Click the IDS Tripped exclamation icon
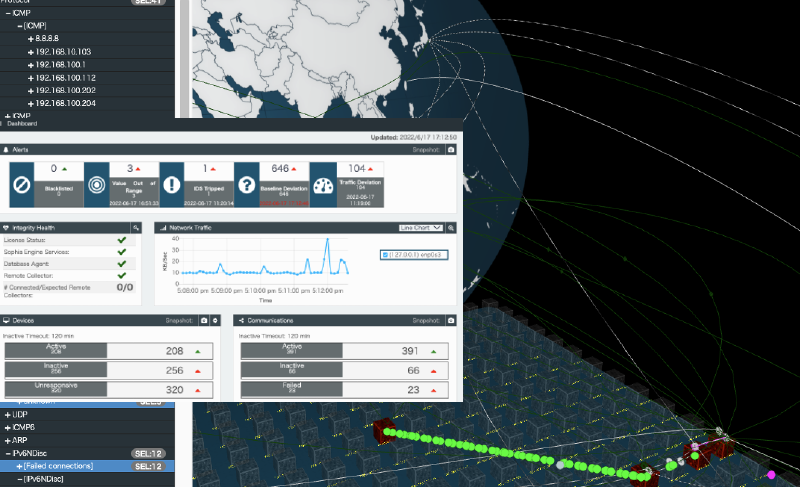This screenshot has height=487, width=800. (173, 186)
